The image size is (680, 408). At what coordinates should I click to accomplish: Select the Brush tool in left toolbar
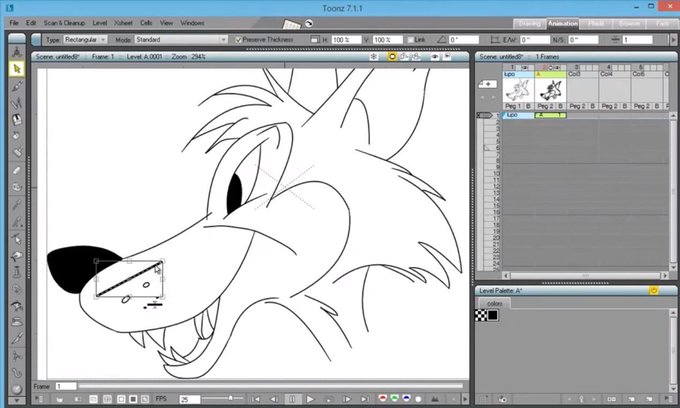17,86
